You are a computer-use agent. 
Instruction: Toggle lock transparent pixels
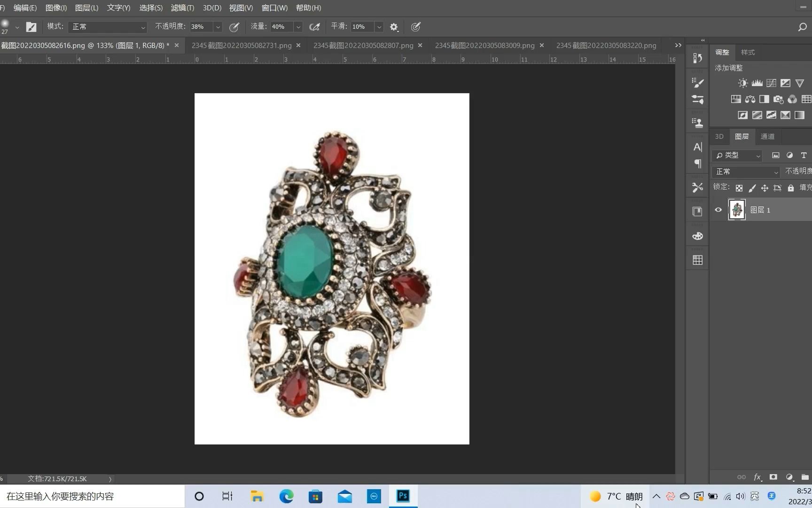click(739, 188)
